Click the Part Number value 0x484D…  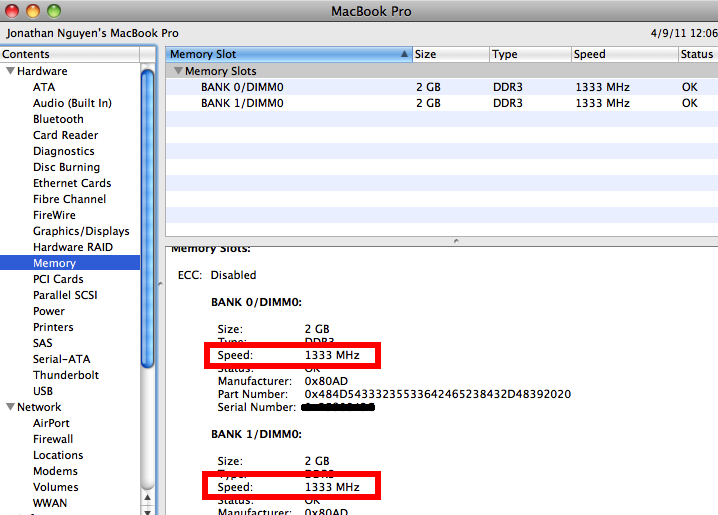tap(438, 394)
